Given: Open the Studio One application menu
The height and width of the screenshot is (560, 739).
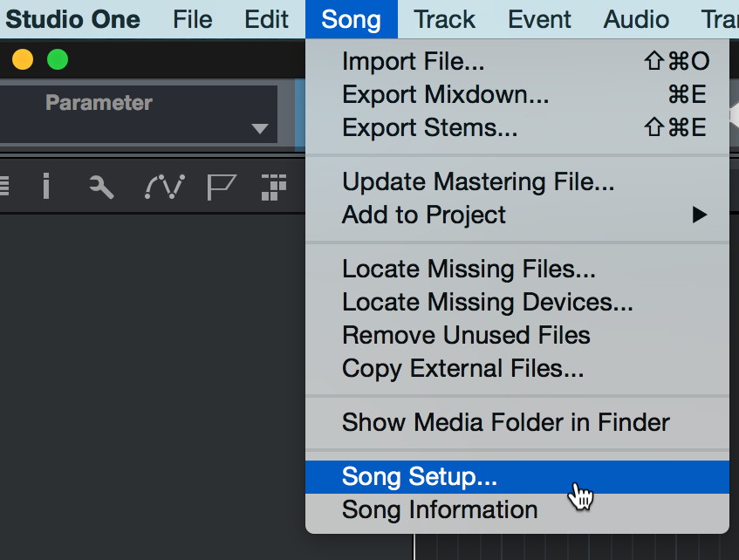Looking at the screenshot, I should 73,19.
